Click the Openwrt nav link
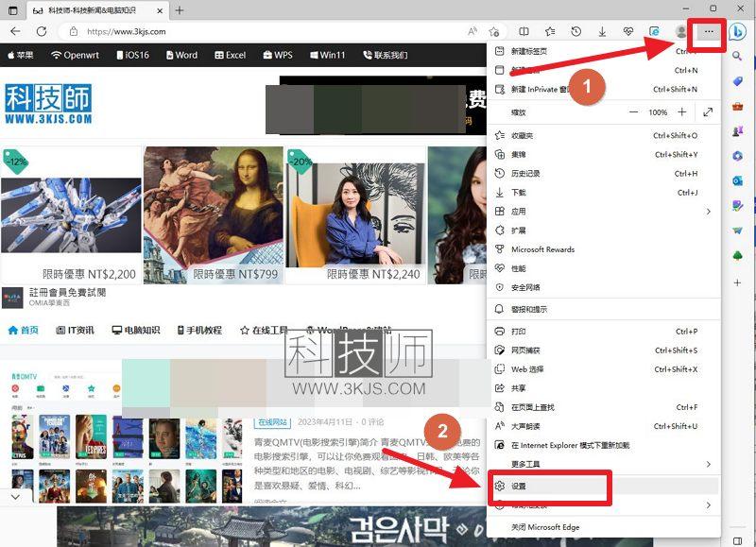Image resolution: width=756 pixels, height=547 pixels. coord(75,55)
